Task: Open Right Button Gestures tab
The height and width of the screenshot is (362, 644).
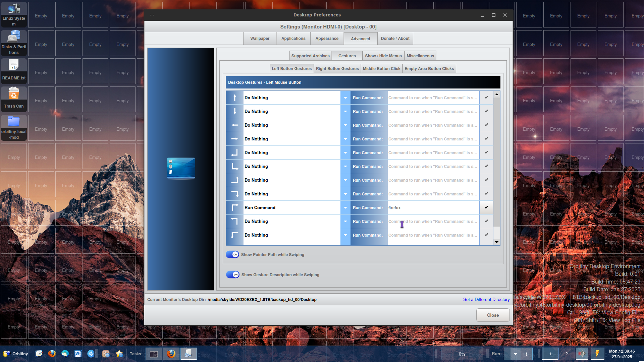Action: (337, 69)
